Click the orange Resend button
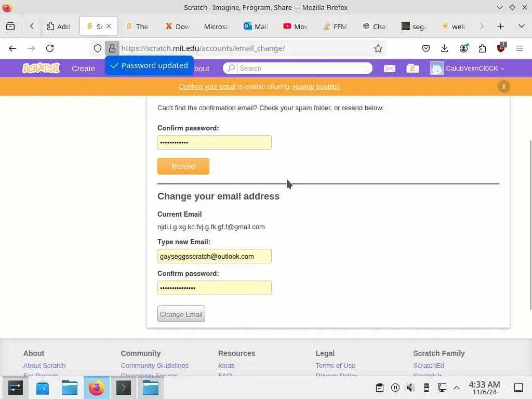This screenshot has height=399, width=532. tap(183, 166)
